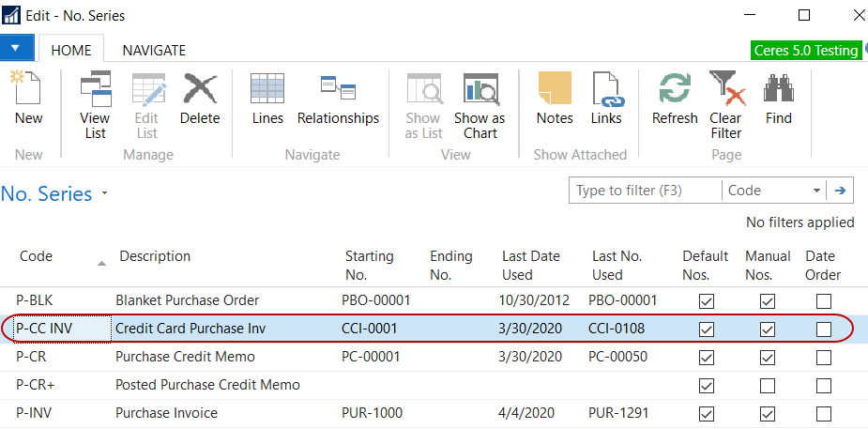Toggle Date Order checkbox for P-BLK
The height and width of the screenshot is (429, 868).
point(823,301)
